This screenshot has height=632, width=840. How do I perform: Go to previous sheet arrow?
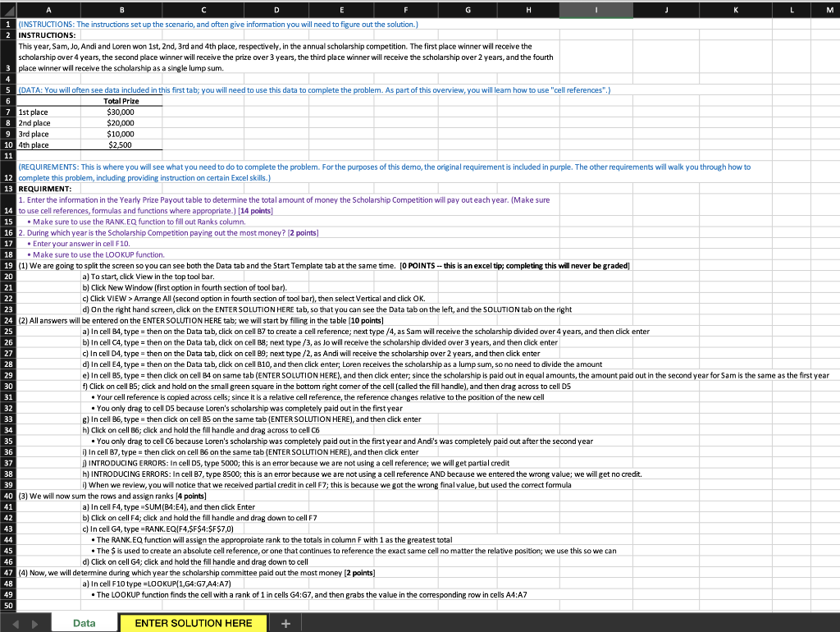[x=16, y=624]
